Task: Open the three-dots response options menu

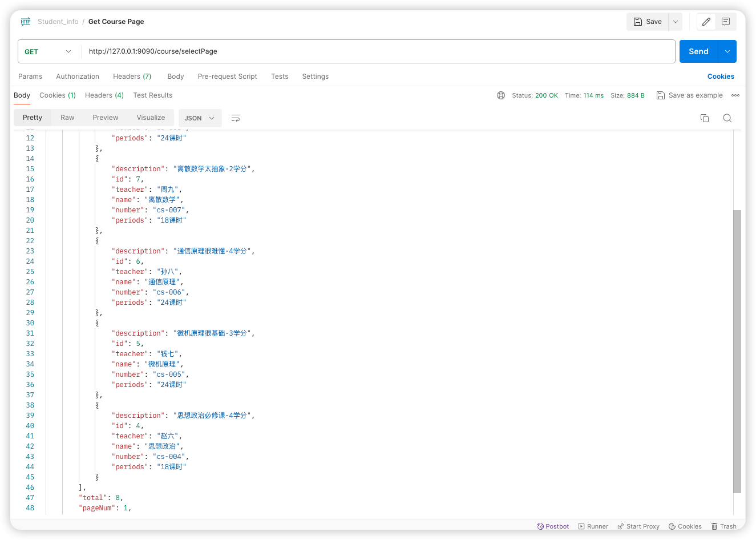Action: (x=735, y=95)
